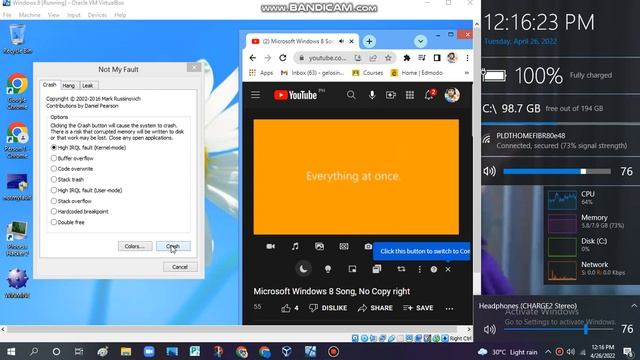Open the Person 1 Chrome desktop shortcut
The height and width of the screenshot is (360, 640).
17,140
